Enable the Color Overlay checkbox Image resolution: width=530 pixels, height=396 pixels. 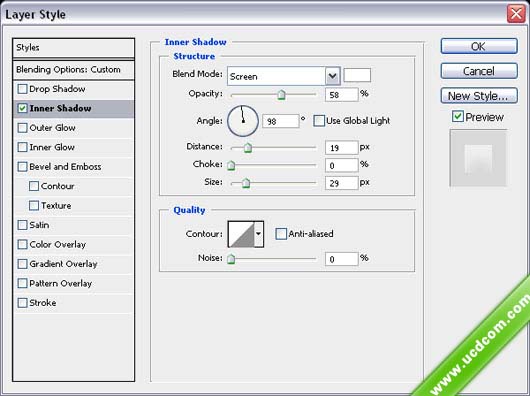[x=22, y=244]
